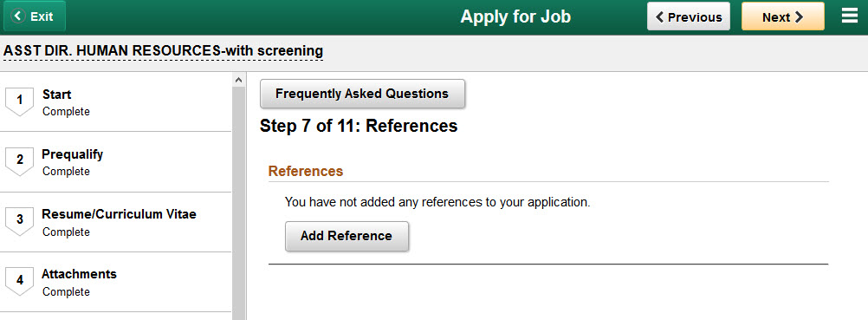Open Frequently Asked Questions
This screenshot has width=868, height=320.
coord(362,94)
